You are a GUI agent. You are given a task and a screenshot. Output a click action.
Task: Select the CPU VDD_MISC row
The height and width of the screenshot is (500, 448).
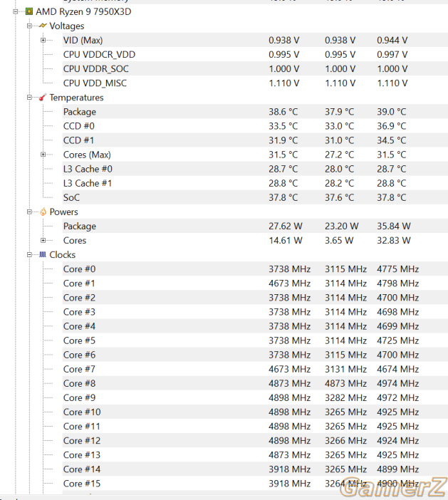[255, 83]
